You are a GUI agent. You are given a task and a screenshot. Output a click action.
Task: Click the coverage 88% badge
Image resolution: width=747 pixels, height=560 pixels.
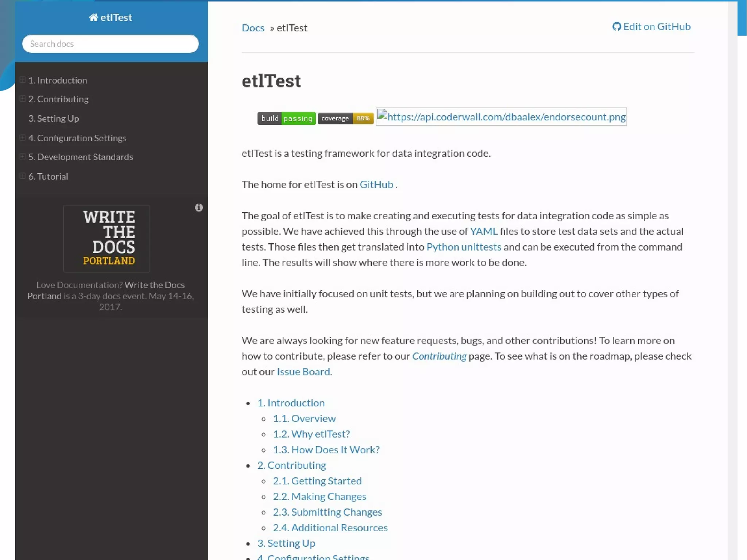[345, 118]
